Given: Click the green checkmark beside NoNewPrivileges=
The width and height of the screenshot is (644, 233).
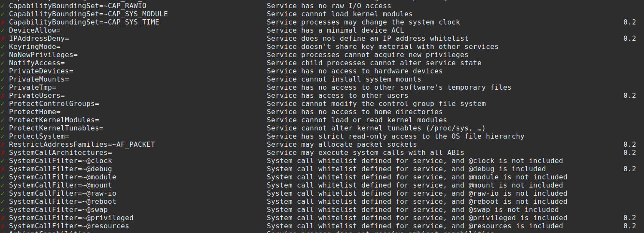Looking at the screenshot, I should tap(3, 55).
